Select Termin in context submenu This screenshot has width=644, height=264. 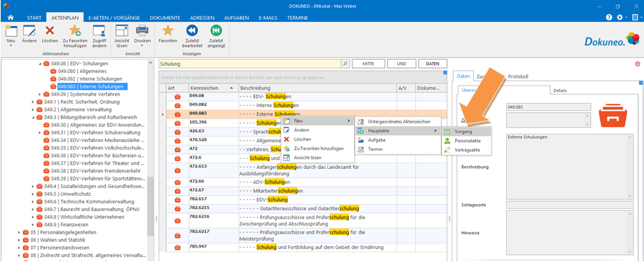click(398, 150)
